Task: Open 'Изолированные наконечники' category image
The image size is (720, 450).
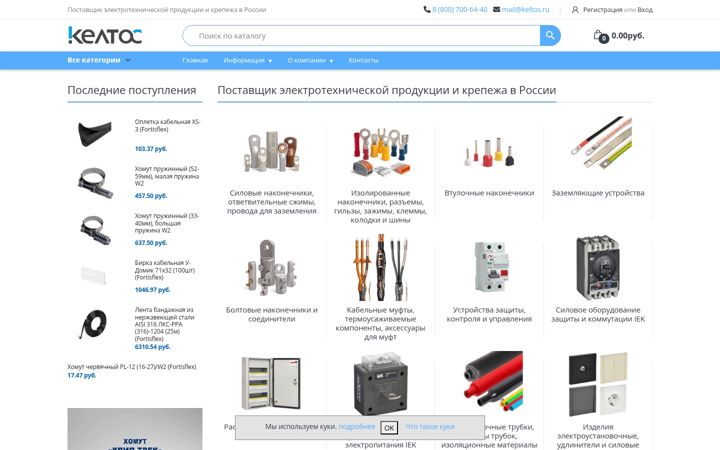Action: [x=380, y=152]
